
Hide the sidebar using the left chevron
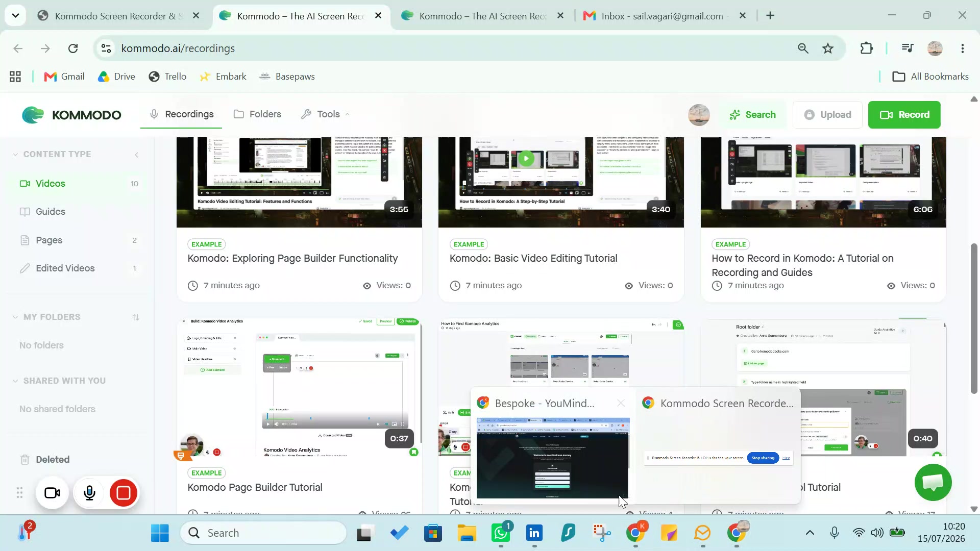136,155
